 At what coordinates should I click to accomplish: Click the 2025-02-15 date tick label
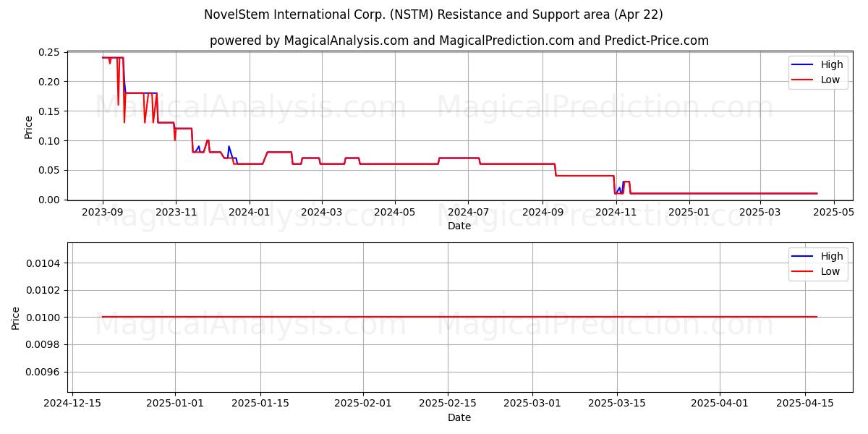click(448, 404)
